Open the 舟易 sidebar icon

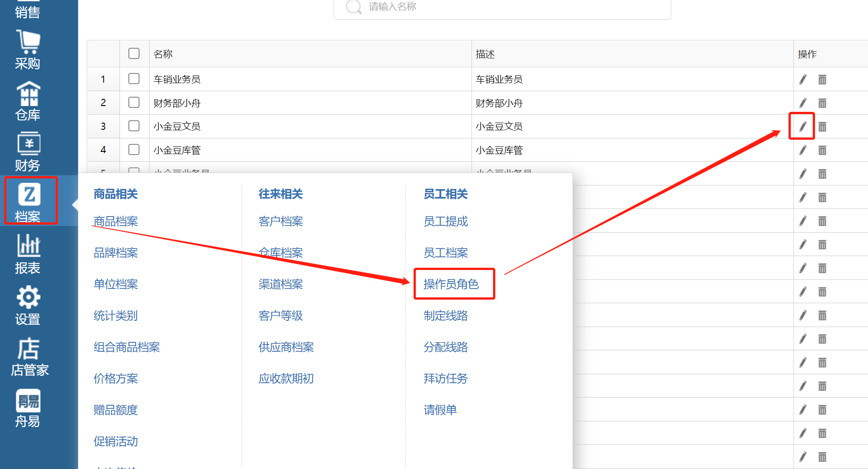coord(28,408)
